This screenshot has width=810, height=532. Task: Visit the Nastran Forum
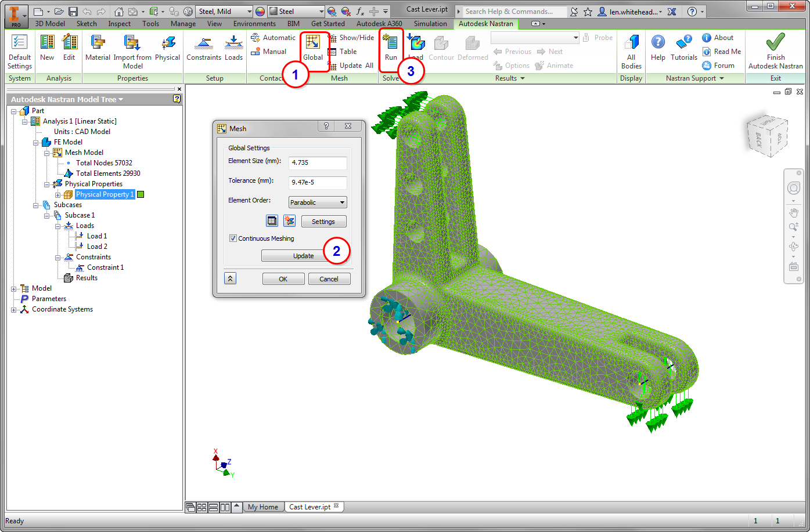718,66
